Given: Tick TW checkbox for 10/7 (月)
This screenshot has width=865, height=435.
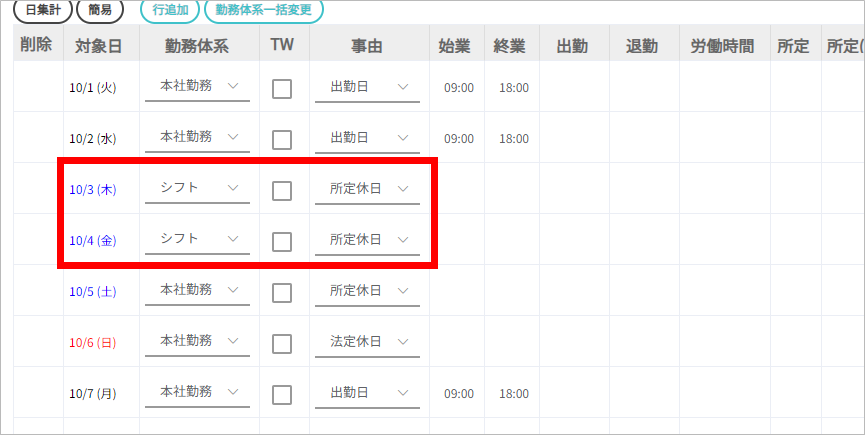Looking at the screenshot, I should [x=282, y=394].
